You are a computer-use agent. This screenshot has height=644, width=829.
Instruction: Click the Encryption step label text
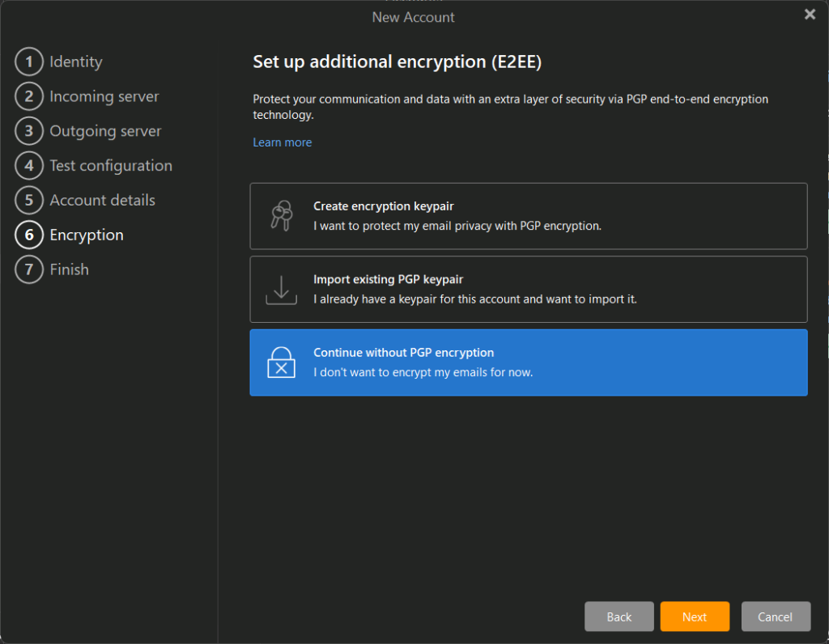(86, 235)
